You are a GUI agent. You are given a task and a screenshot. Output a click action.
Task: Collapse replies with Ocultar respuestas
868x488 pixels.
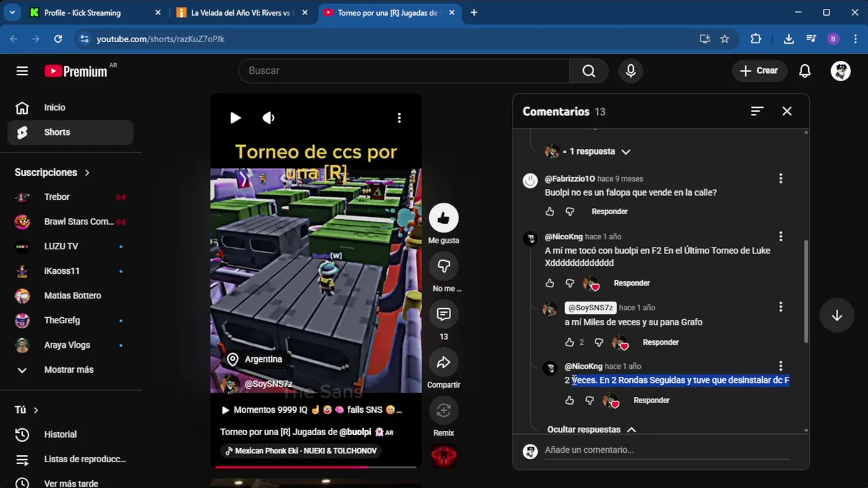pyautogui.click(x=592, y=429)
